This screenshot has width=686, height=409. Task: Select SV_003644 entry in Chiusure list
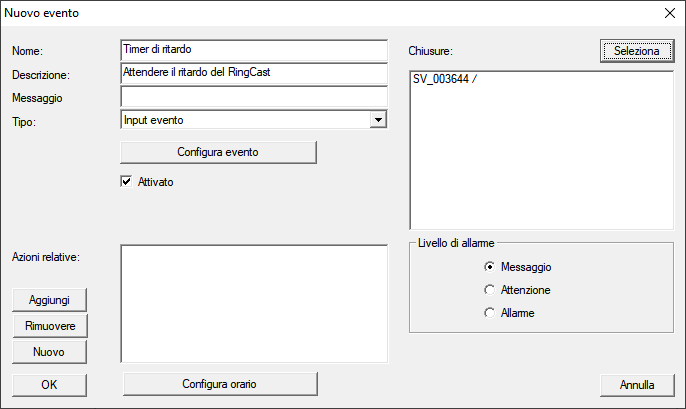(x=445, y=80)
